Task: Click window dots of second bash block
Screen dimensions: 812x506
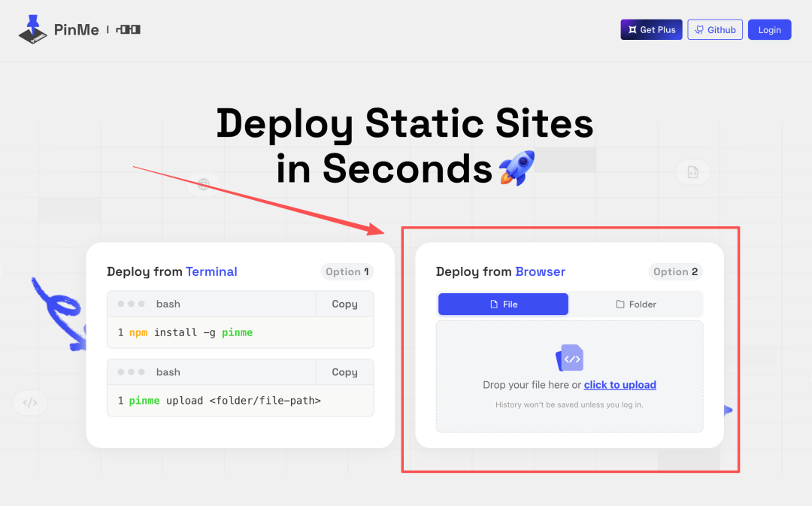Action: point(131,372)
